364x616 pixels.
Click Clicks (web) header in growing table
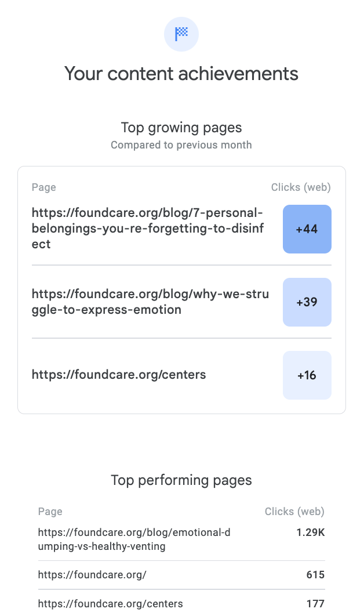pos(301,187)
